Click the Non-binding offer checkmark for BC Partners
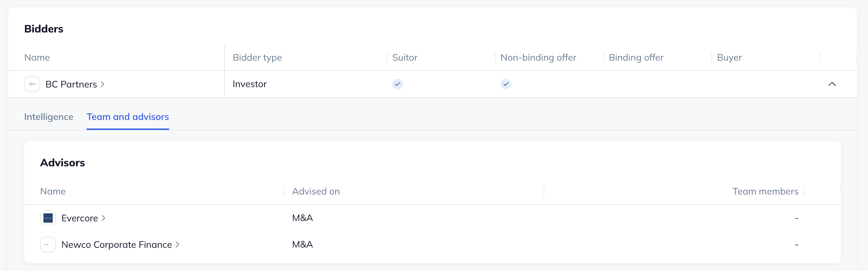Screen dimensions: 868x271 tap(505, 84)
